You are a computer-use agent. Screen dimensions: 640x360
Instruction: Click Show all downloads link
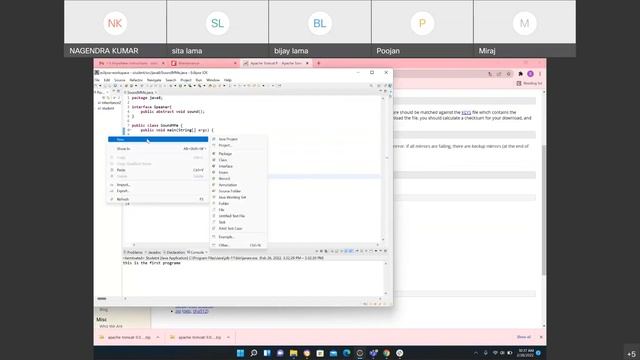point(524,337)
